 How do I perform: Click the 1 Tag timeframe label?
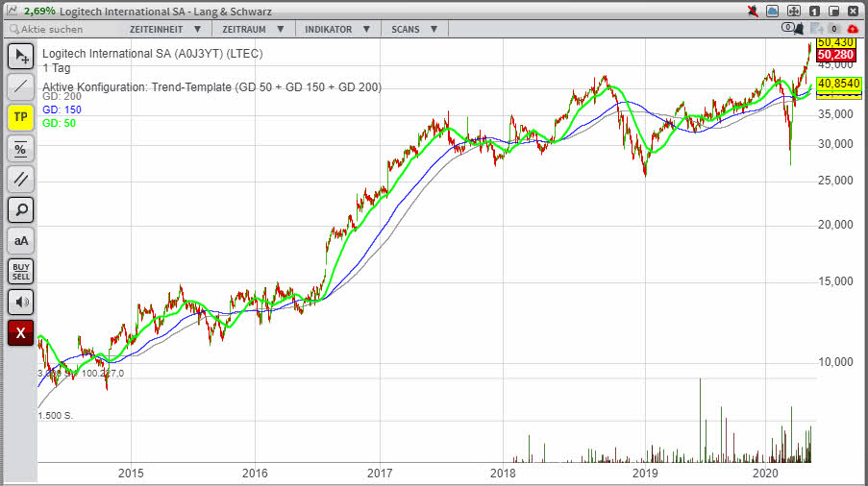(x=57, y=68)
